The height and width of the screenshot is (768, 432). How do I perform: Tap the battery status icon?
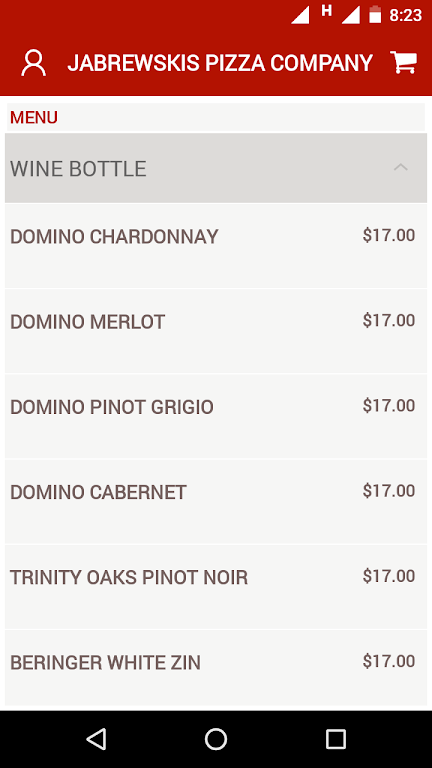click(x=375, y=15)
